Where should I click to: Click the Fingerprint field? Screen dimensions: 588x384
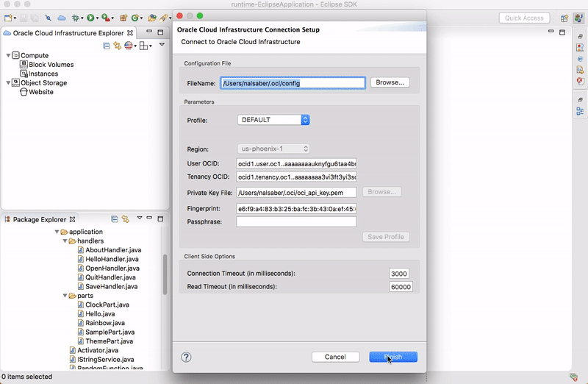point(296,209)
